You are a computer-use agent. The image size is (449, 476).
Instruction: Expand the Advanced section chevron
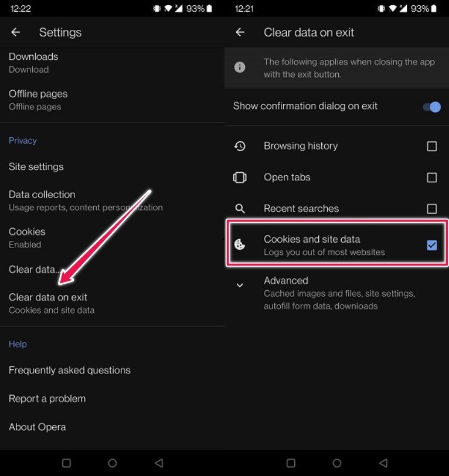(240, 285)
